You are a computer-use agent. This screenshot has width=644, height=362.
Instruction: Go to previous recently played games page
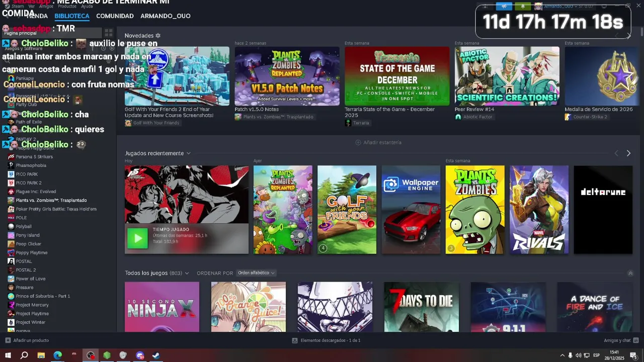(616, 153)
